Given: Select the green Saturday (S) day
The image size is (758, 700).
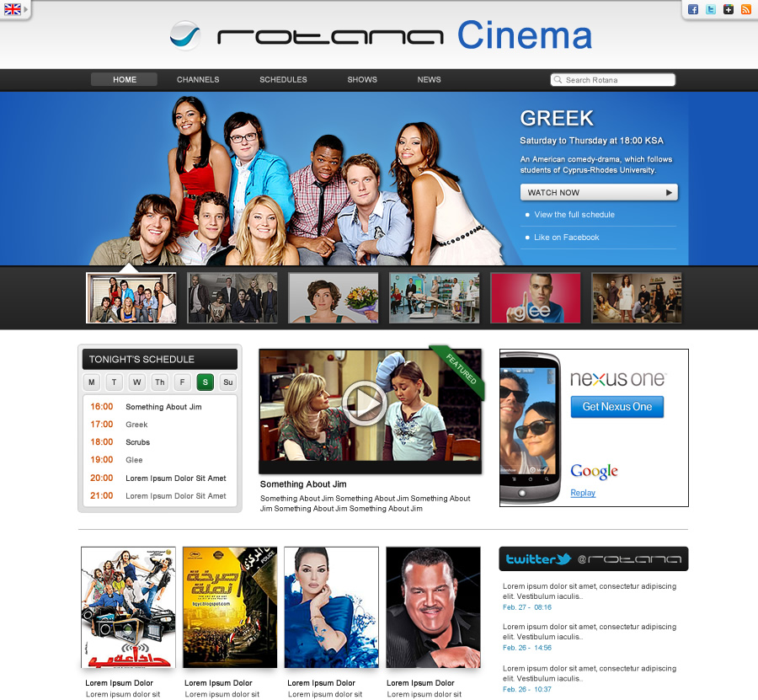Looking at the screenshot, I should 205,382.
